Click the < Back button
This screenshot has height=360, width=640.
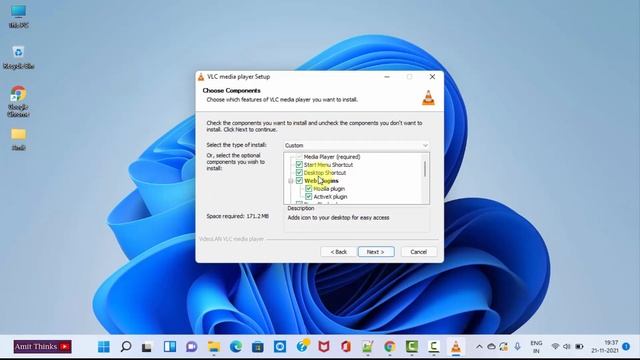[x=338, y=252]
